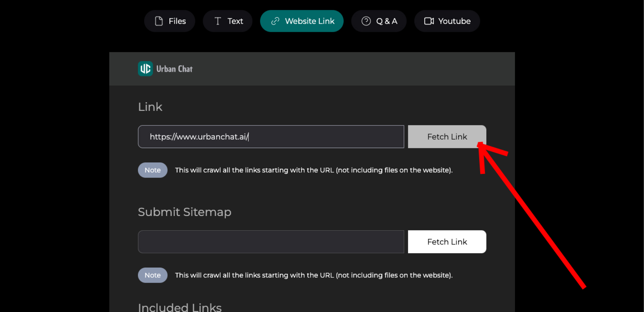Click the file document icon in Files tab
The height and width of the screenshot is (312, 644).
pos(159,21)
